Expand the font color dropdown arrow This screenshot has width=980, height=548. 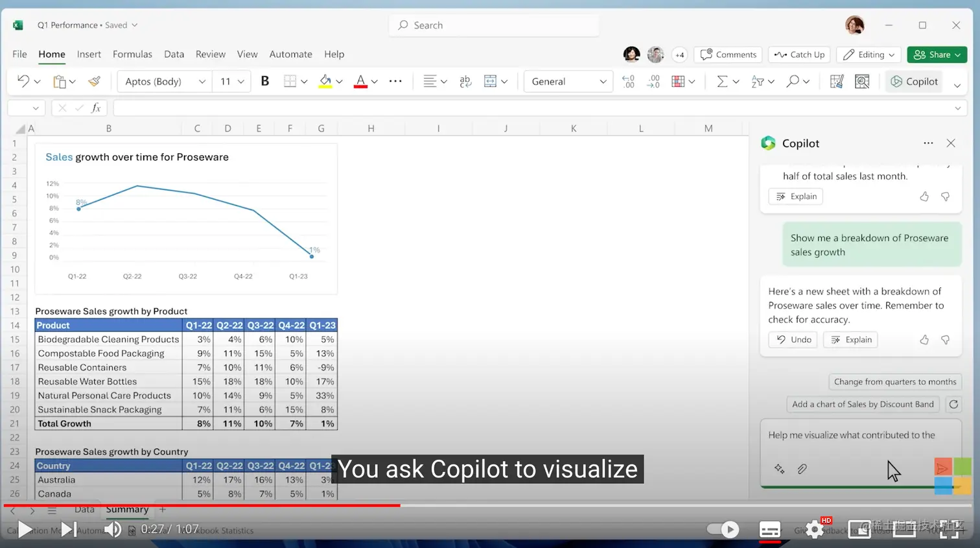point(375,82)
